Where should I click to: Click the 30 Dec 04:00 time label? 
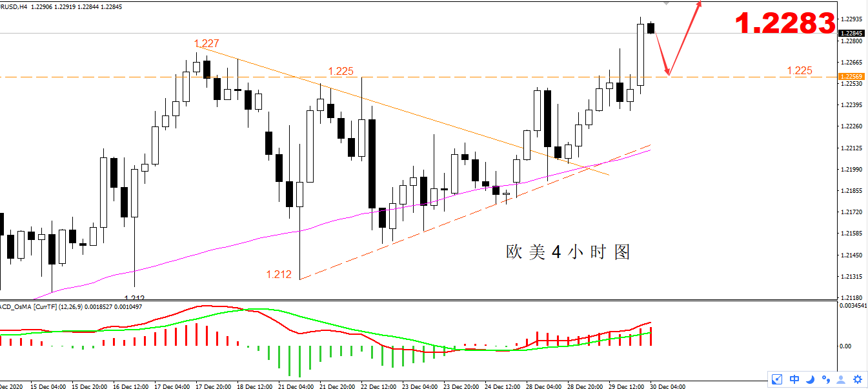(668, 386)
